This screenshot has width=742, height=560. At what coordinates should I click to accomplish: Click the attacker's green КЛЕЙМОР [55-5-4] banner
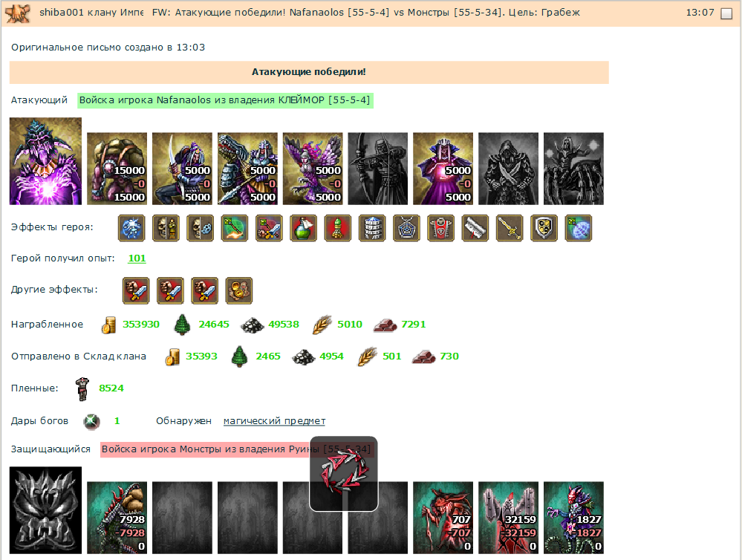coord(225,100)
